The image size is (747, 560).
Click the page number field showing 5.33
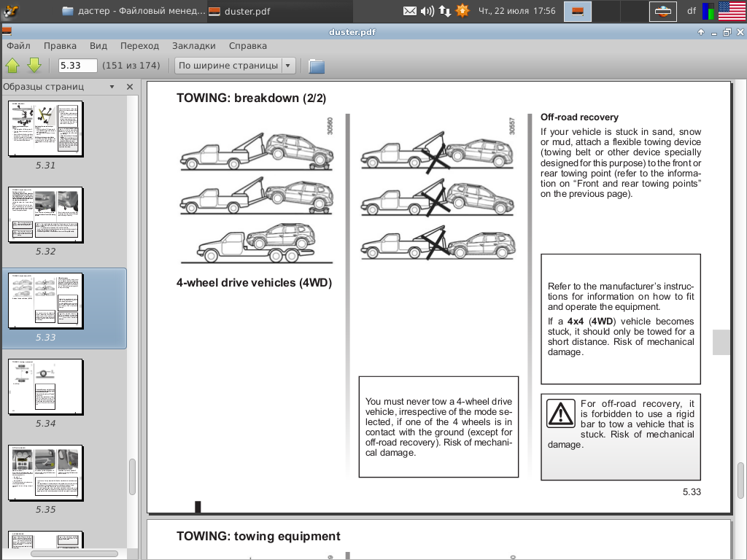click(x=77, y=65)
